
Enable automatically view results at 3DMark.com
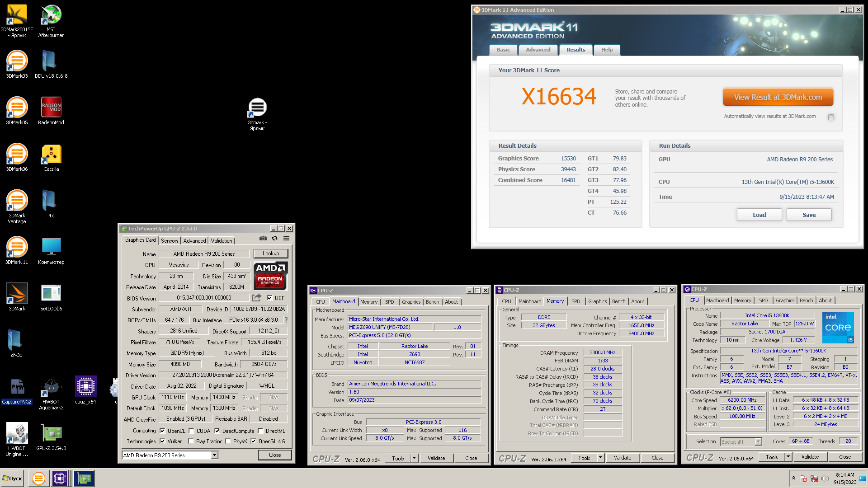[x=831, y=117]
